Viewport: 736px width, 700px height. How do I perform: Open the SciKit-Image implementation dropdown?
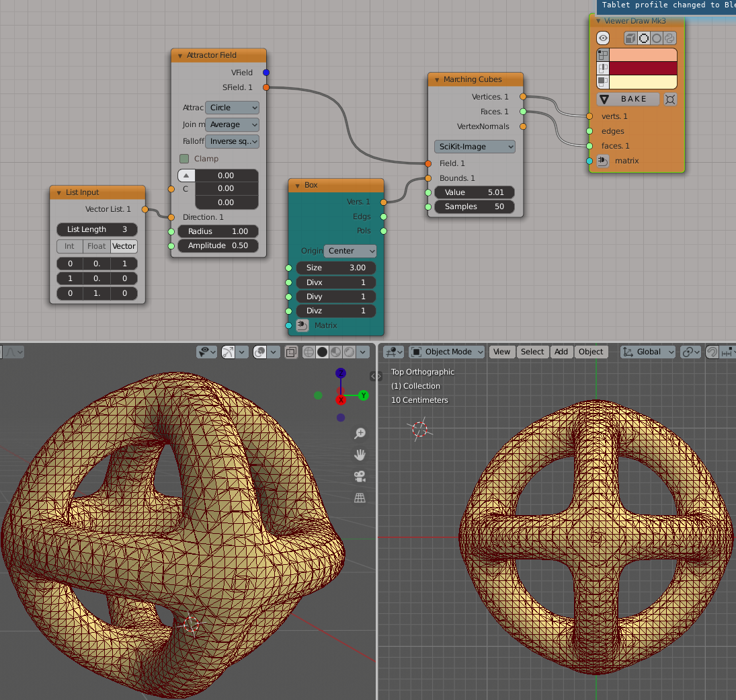pyautogui.click(x=475, y=147)
